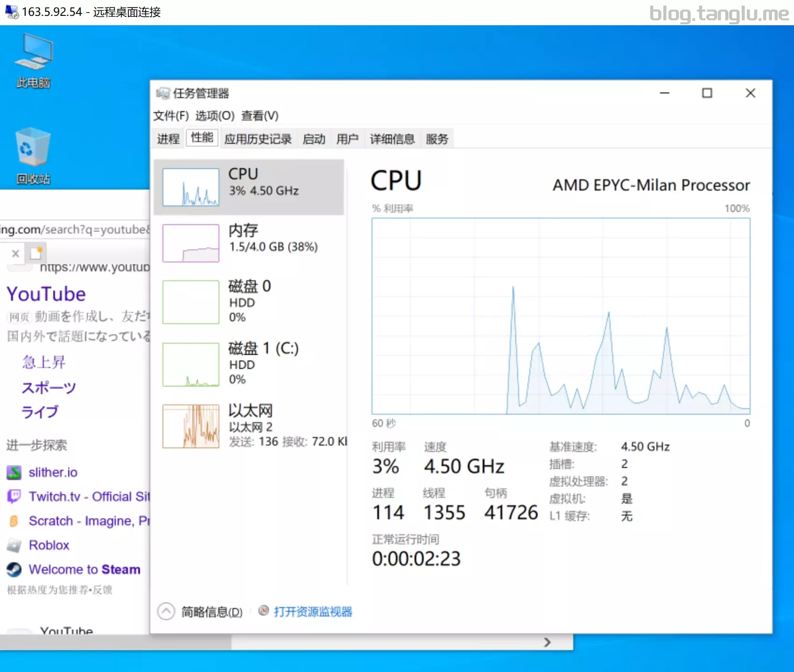Viewport: 794px width, 672px height.
Task: Open the 回收站 recycle bin icon
Action: (34, 156)
